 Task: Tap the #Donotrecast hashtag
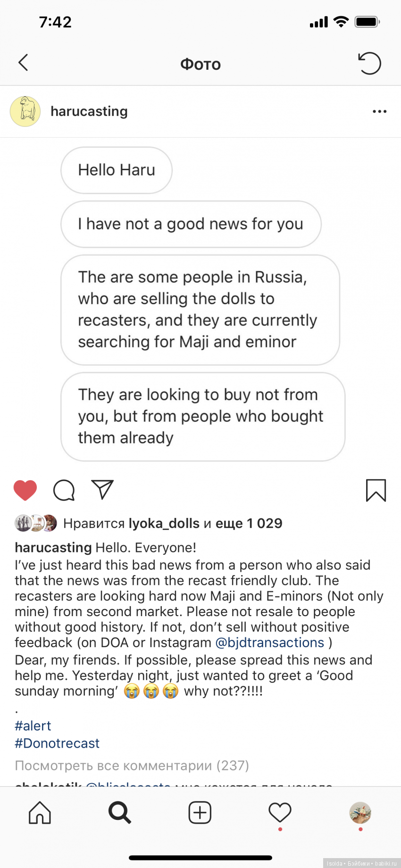pyautogui.click(x=57, y=743)
